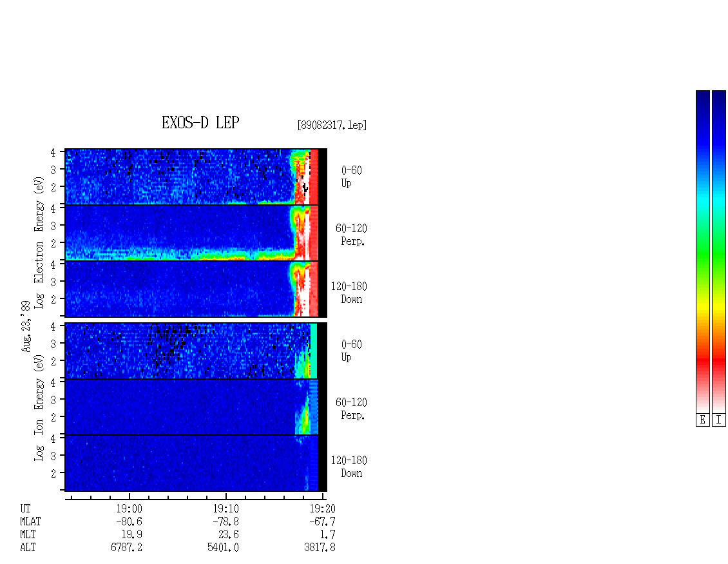Click the MLAT value -78.8
This screenshot has height=564, width=728.
click(x=225, y=521)
